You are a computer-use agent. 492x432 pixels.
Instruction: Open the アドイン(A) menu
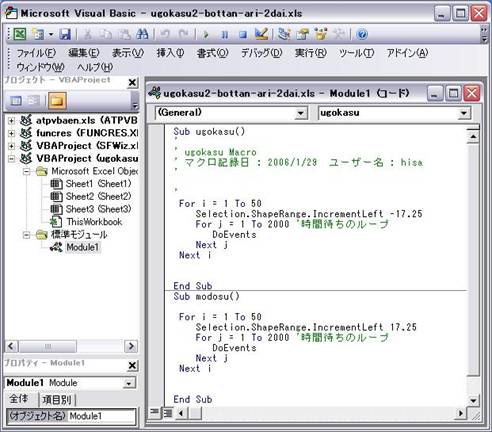click(x=407, y=53)
